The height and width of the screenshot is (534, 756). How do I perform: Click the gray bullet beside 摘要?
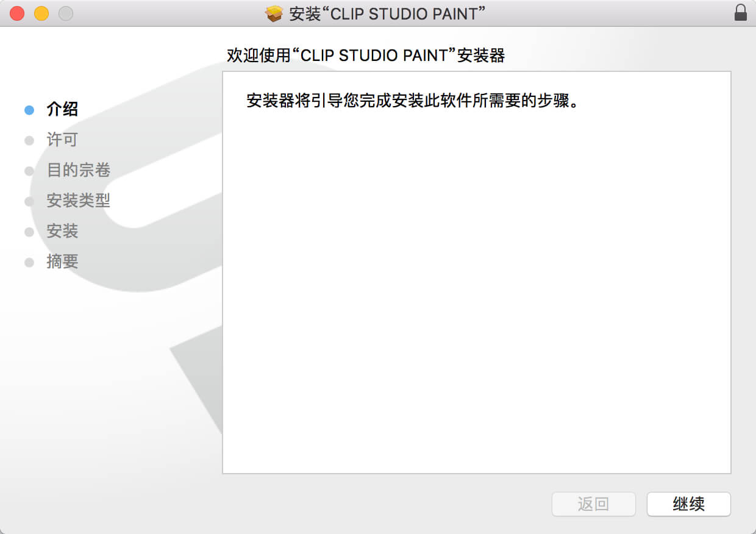tap(29, 263)
